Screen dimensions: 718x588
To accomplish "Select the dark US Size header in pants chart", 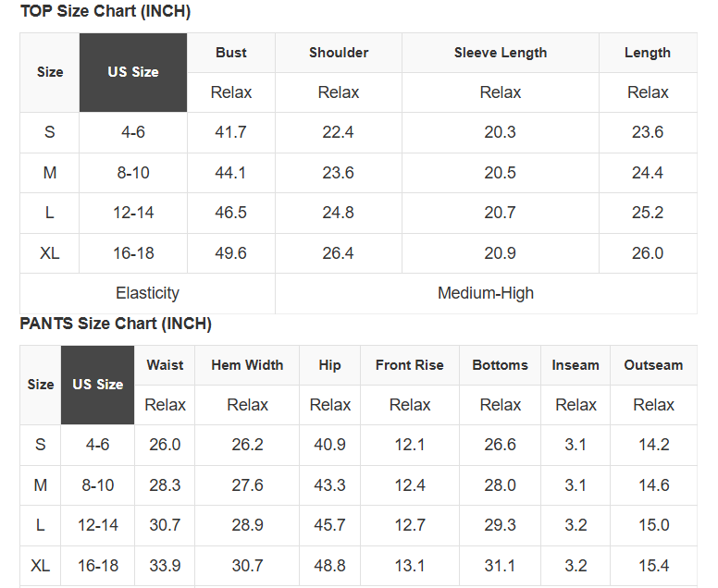I will [98, 385].
